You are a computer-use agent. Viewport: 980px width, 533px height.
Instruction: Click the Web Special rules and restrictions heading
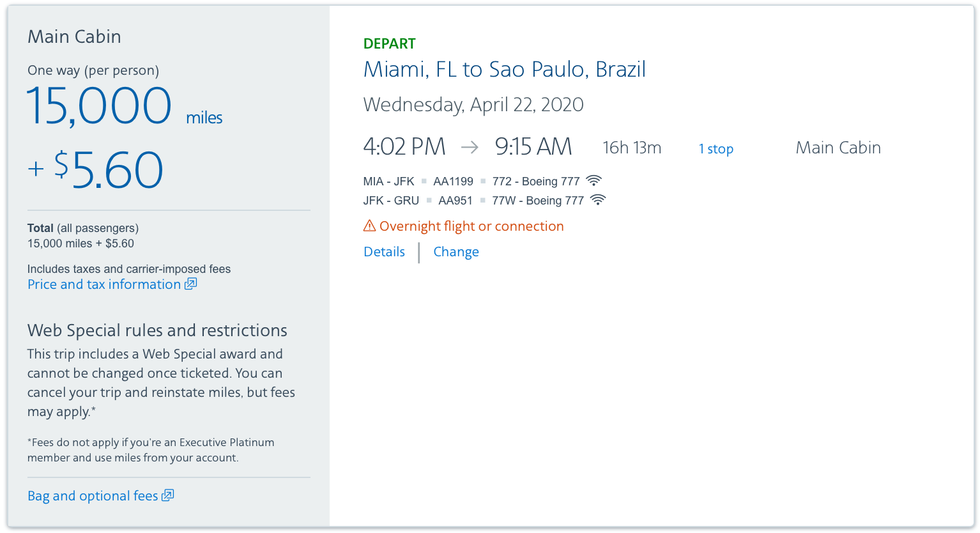coord(157,330)
